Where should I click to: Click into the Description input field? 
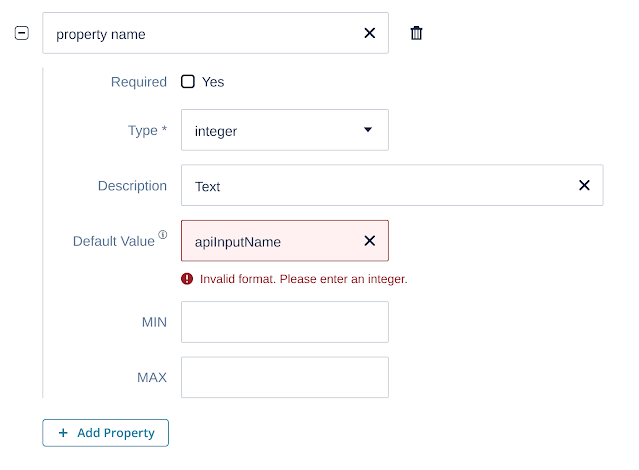point(380,185)
